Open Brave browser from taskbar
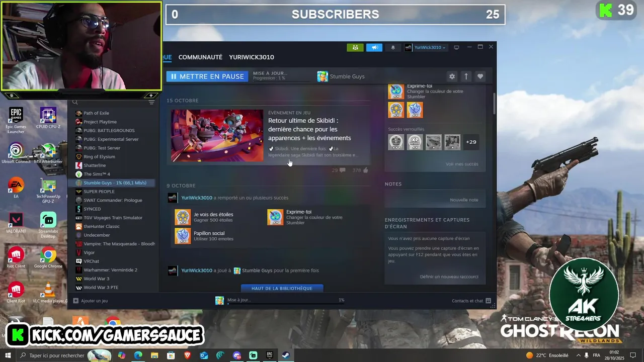 tap(188, 355)
